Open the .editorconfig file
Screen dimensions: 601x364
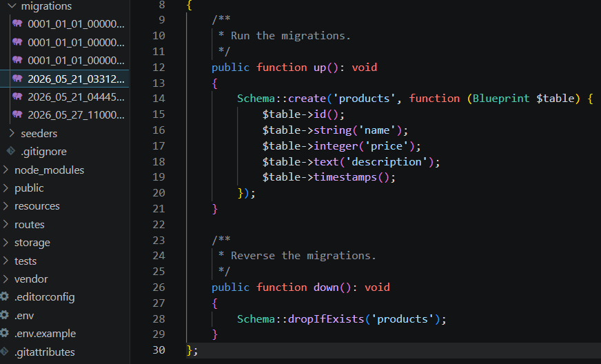click(45, 297)
